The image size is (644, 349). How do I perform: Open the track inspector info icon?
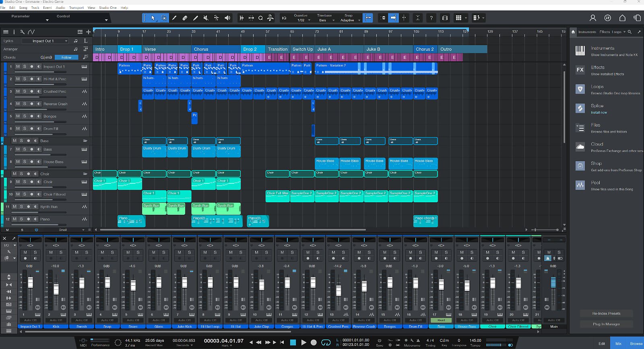(14, 32)
